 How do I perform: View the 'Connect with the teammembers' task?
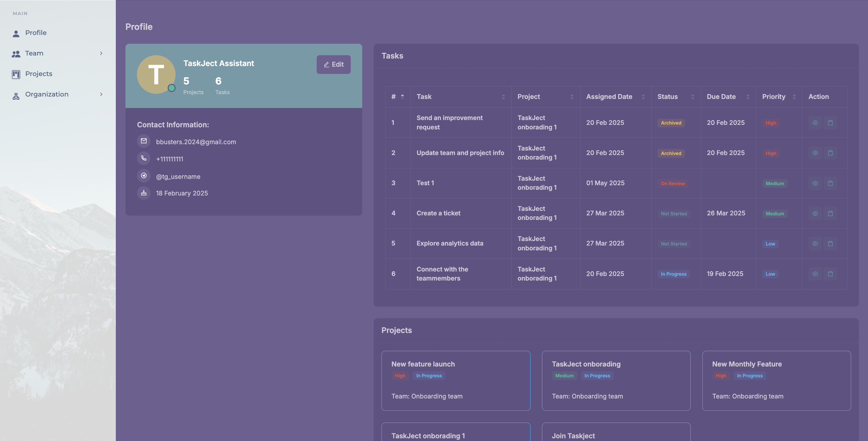815,274
